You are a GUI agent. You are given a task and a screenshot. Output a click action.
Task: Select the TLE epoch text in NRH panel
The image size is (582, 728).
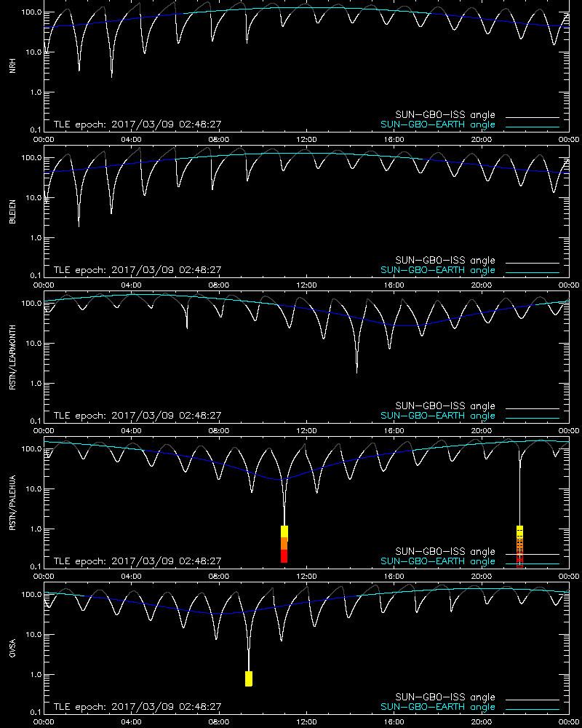(x=137, y=124)
